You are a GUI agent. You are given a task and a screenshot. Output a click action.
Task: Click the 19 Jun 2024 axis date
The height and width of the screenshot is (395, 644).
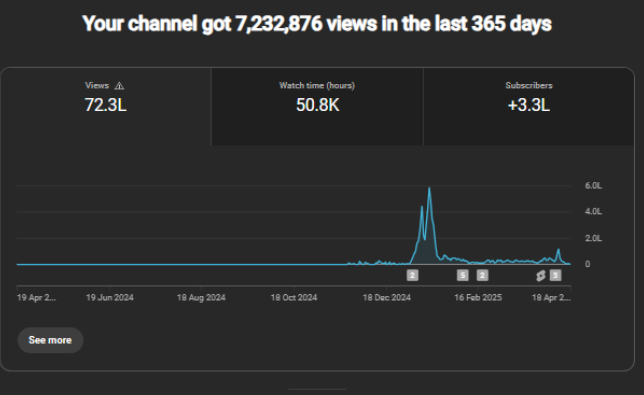110,297
